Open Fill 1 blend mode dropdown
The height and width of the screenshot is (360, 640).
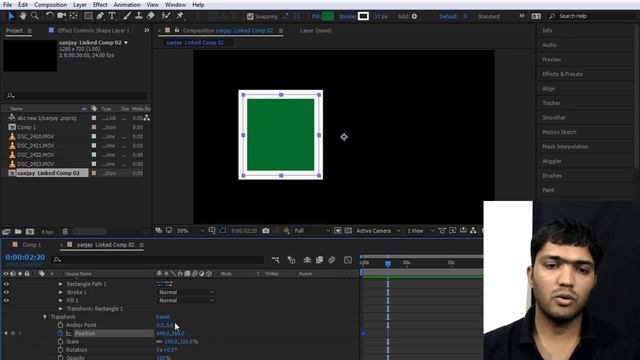tap(186, 300)
